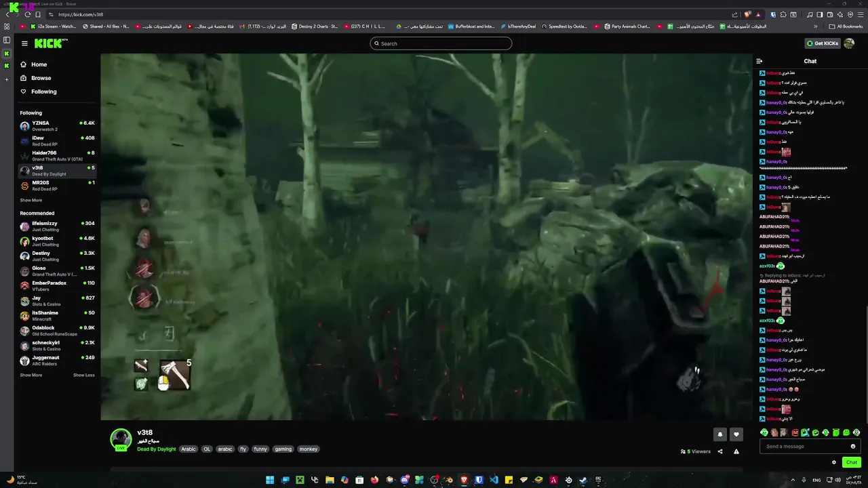Screen dimensions: 868x488
Task: Open Firefox from taskbar
Action: tap(374, 480)
